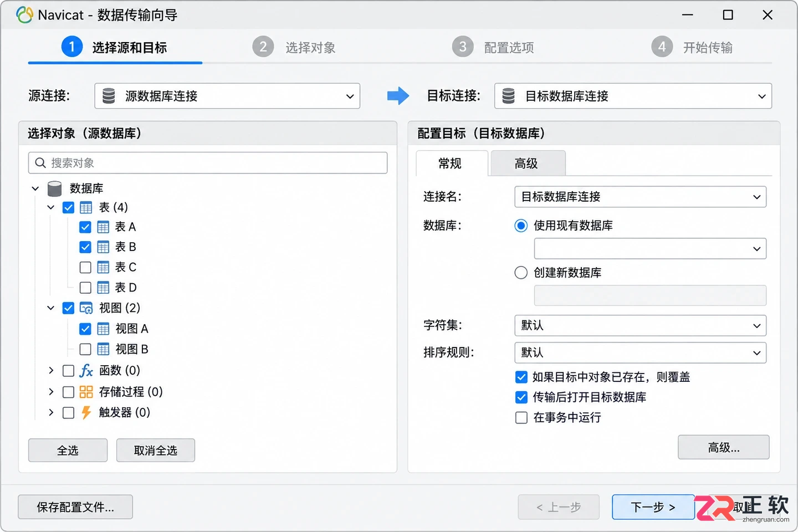Click the table icon beside 表 B
Screen dimensions: 798x532
[x=103, y=247]
